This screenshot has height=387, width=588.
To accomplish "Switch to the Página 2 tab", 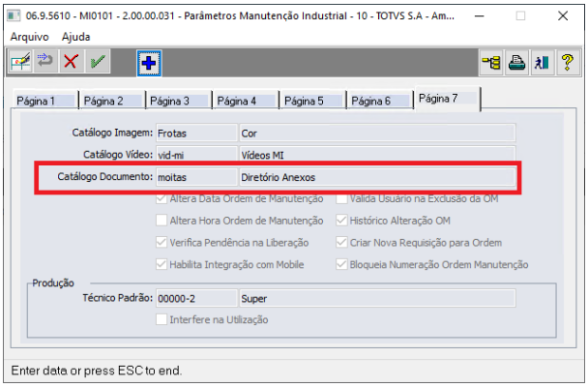I will coord(112,101).
